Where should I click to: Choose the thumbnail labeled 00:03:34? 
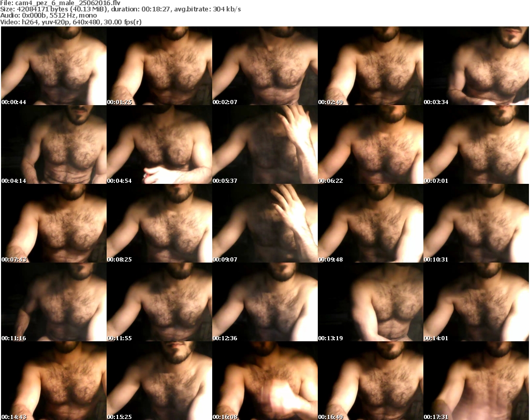click(476, 66)
